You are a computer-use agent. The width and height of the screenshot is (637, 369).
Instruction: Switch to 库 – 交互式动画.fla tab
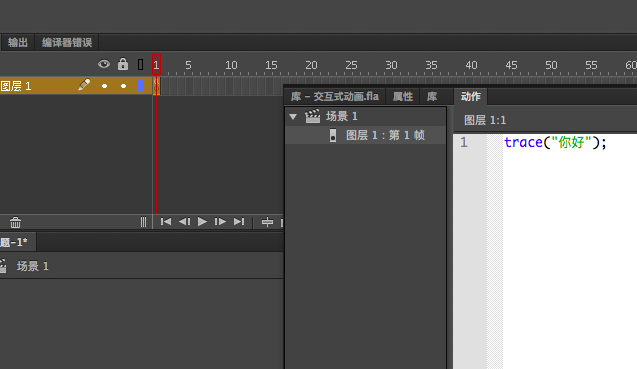[x=335, y=96]
